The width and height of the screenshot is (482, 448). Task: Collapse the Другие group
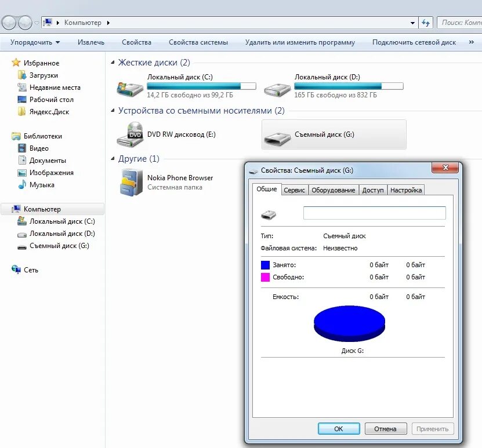pos(113,158)
